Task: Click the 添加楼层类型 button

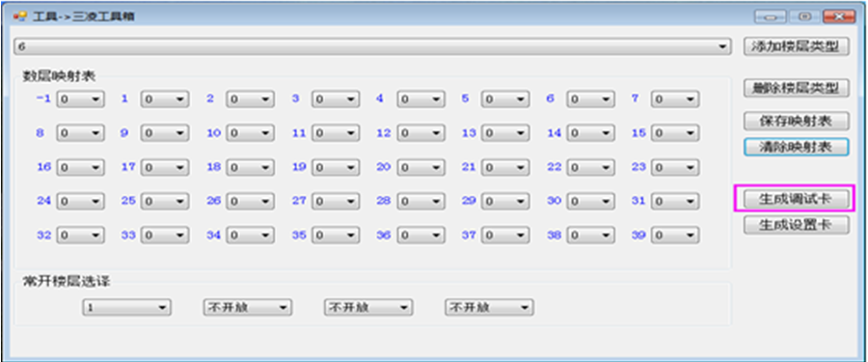Action: [x=796, y=47]
